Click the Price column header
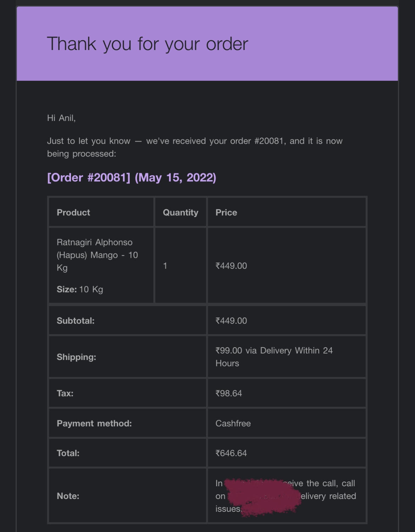 tap(226, 212)
